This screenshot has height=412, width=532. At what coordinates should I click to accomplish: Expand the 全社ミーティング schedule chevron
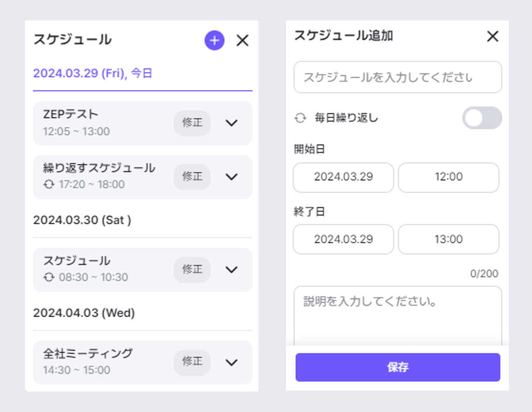coord(231,363)
